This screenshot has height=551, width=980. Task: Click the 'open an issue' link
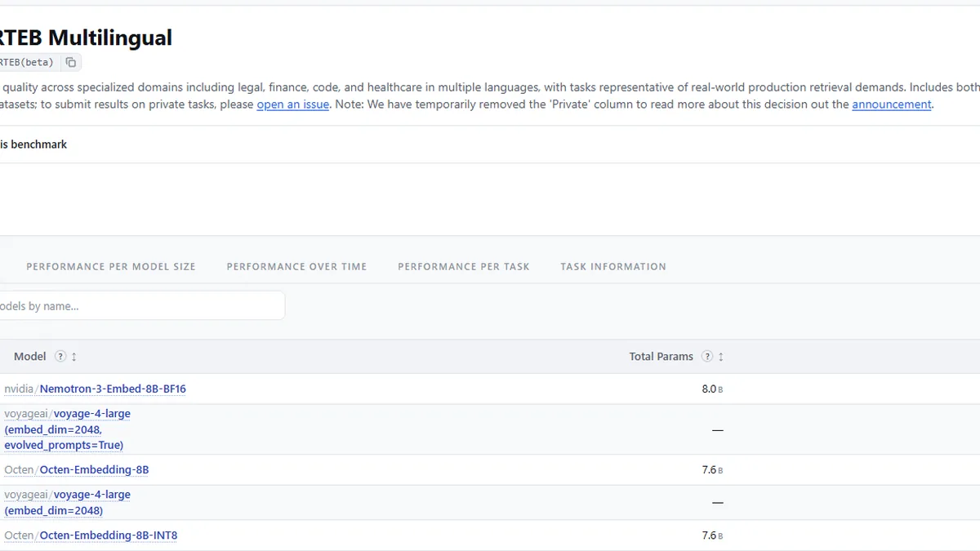click(x=293, y=104)
